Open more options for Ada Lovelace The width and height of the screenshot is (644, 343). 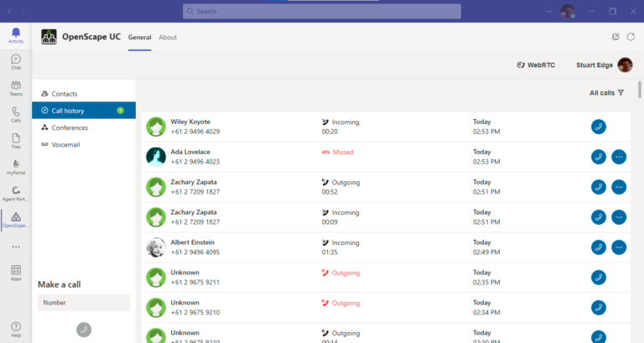[x=619, y=157]
